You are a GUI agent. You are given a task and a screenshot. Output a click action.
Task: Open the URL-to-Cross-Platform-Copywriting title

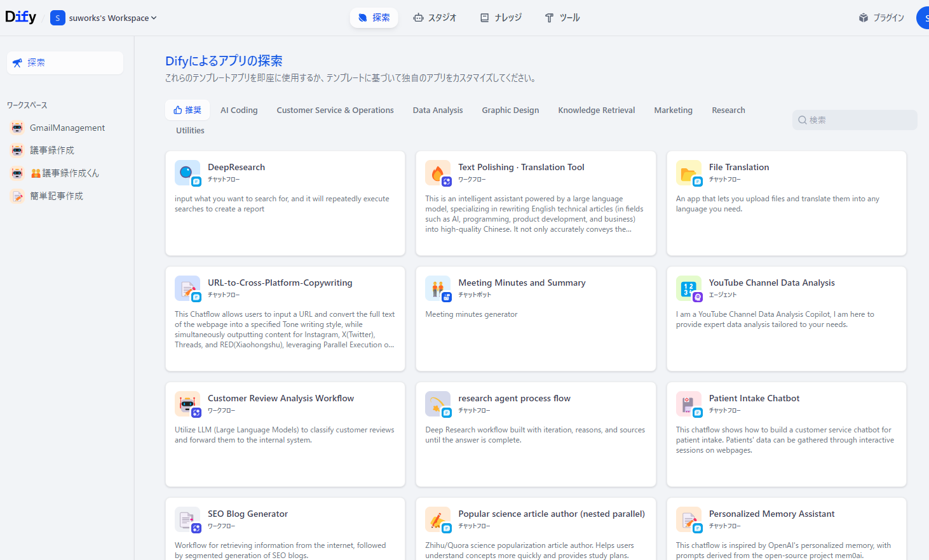pyautogui.click(x=280, y=283)
